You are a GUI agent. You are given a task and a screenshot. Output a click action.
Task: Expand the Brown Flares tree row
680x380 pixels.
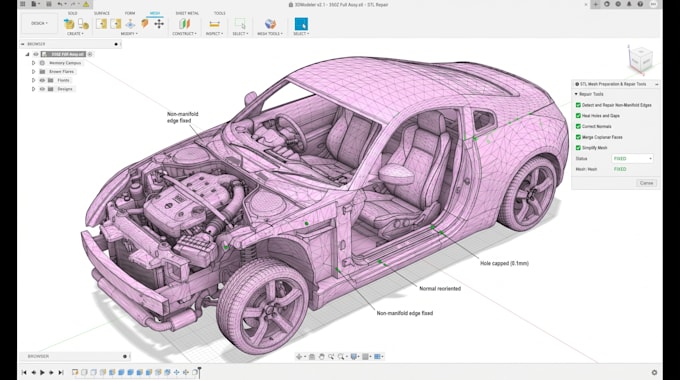(x=33, y=72)
